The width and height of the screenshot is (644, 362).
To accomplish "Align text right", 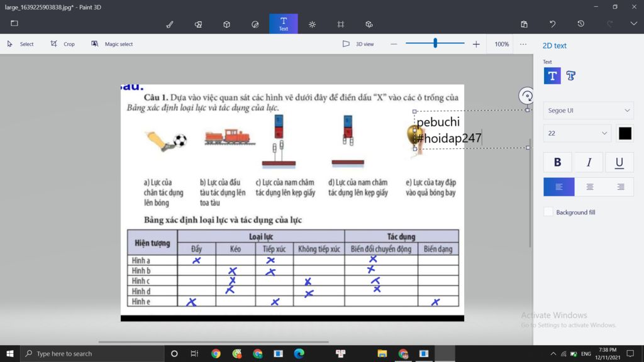I will pyautogui.click(x=621, y=187).
